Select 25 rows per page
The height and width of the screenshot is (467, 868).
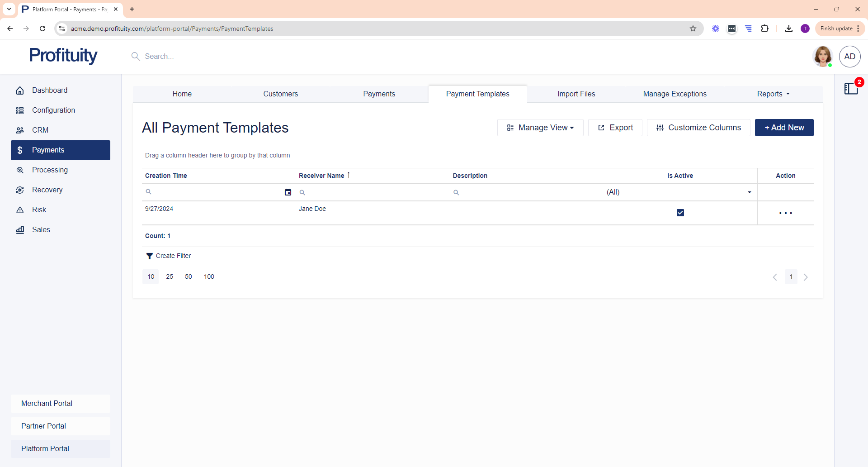pos(170,277)
